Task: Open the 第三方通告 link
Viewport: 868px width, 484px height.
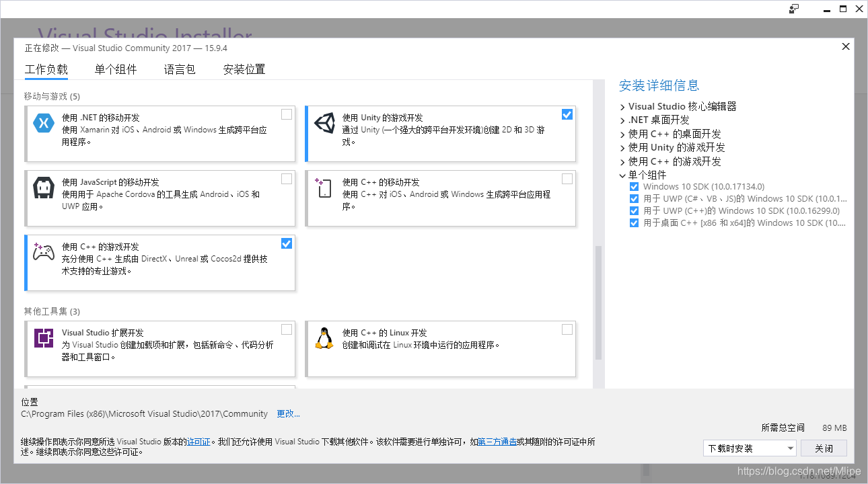Action: pos(497,442)
